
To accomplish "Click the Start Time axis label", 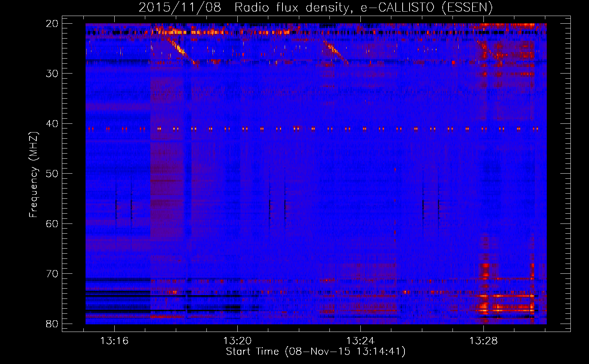I will (x=316, y=352).
